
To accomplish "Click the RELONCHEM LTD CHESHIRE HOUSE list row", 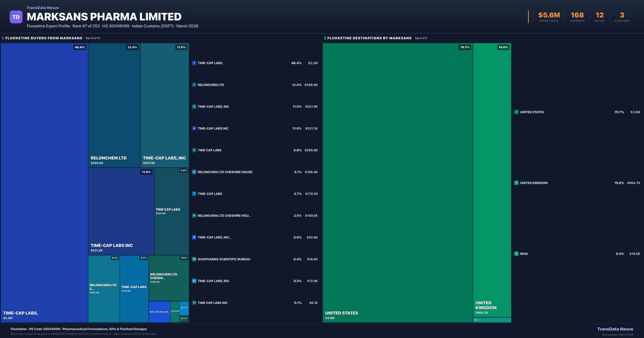I will click(x=225, y=172).
